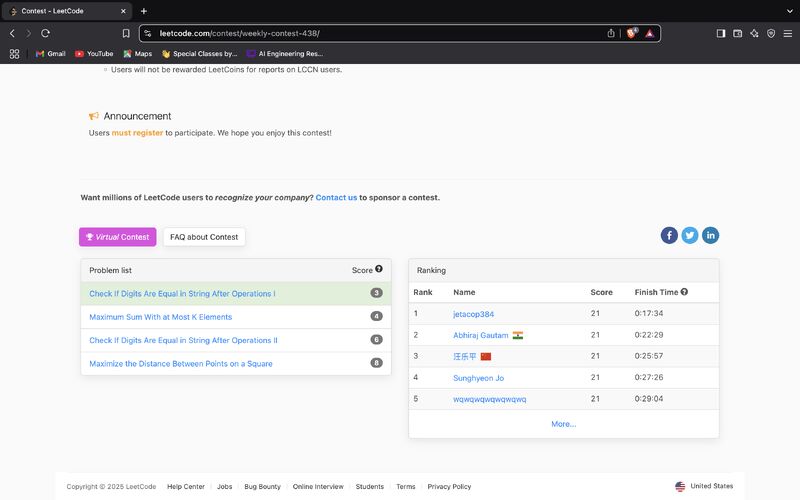Open the Maximum Sum With at Most K Elements problem
800x500 pixels.
[160, 317]
